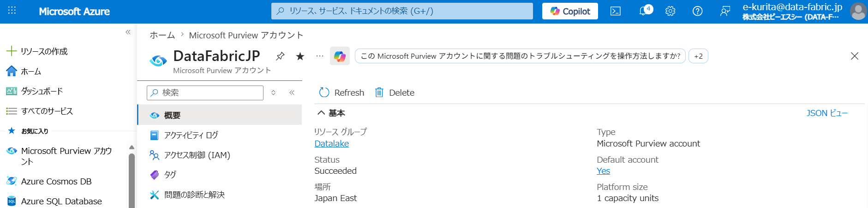Click the Purview troubleshooting suggestion prompt
Screen dimensions: 868x208
point(520,56)
